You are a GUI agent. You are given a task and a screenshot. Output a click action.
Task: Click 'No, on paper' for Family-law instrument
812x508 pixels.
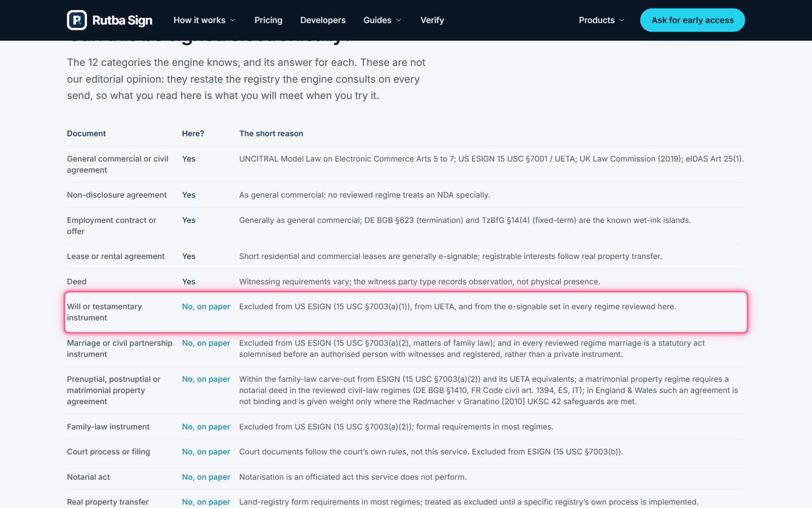point(206,427)
